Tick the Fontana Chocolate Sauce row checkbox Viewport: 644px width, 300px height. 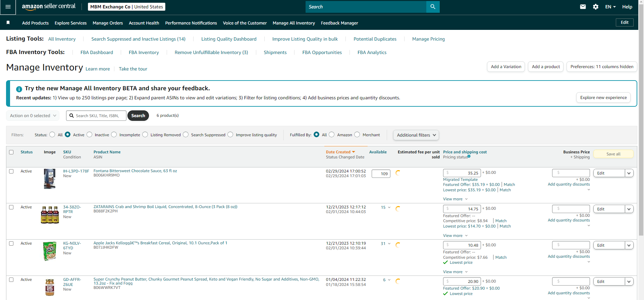point(11,171)
